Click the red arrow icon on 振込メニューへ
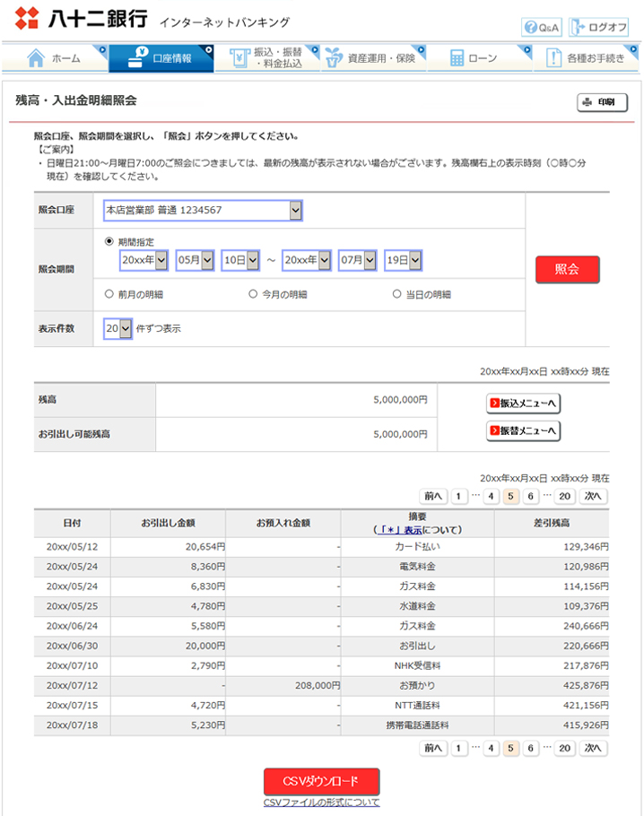Image resolution: width=644 pixels, height=816 pixels. click(494, 404)
